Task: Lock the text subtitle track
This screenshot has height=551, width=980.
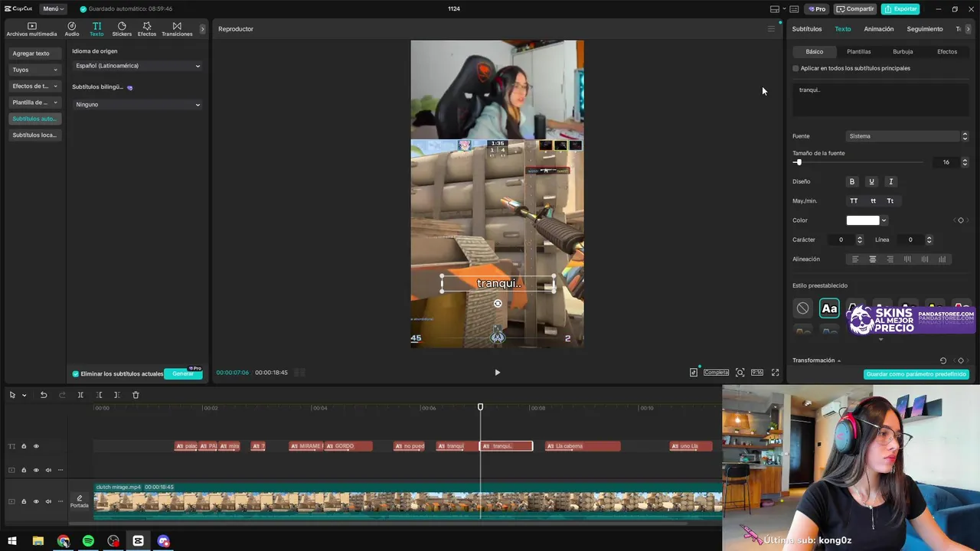Action: coord(24,446)
